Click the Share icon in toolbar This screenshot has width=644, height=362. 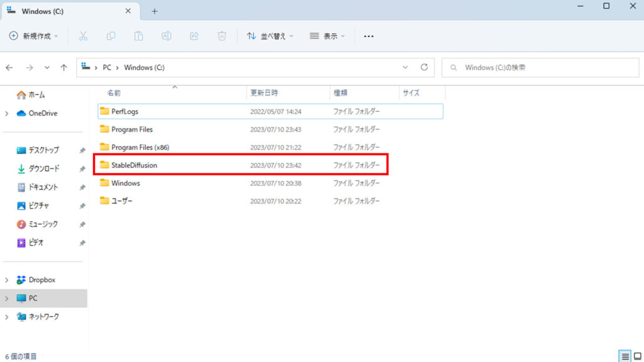194,36
